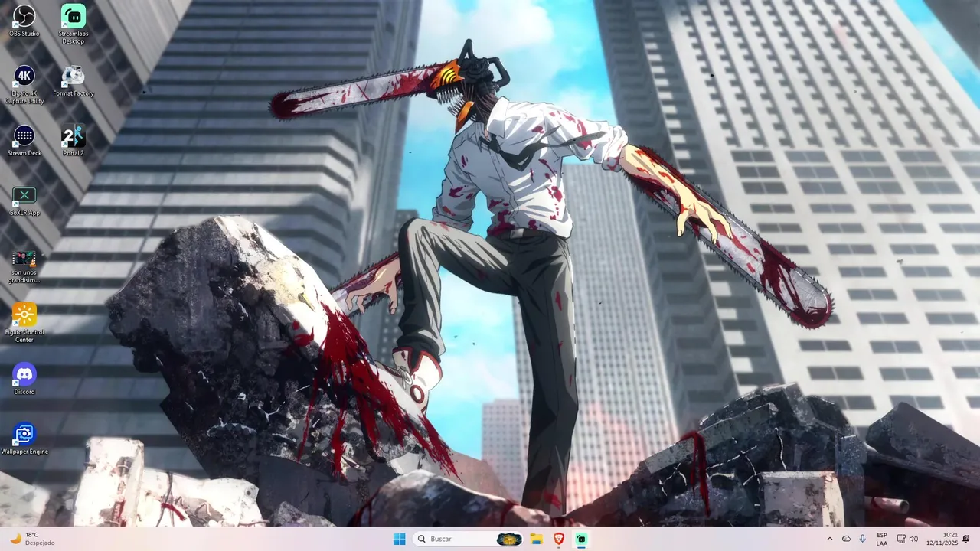
Task: Open Brave browser from the taskbar
Action: [x=559, y=539]
